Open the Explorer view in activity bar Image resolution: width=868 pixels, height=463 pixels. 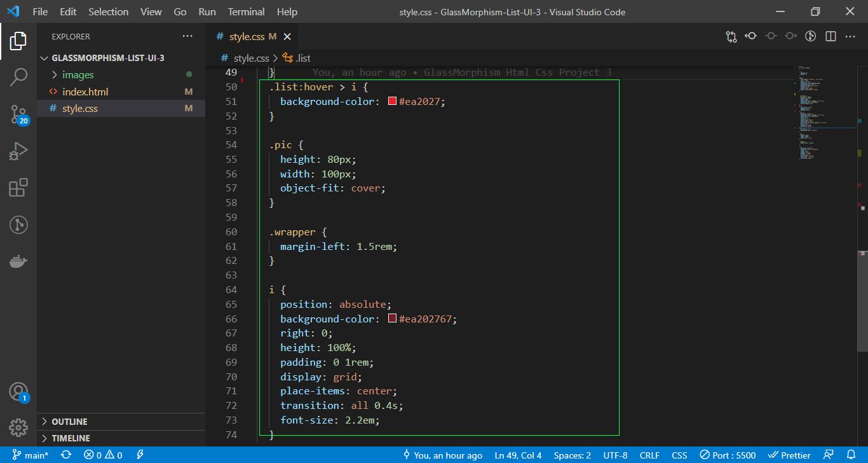pos(18,41)
